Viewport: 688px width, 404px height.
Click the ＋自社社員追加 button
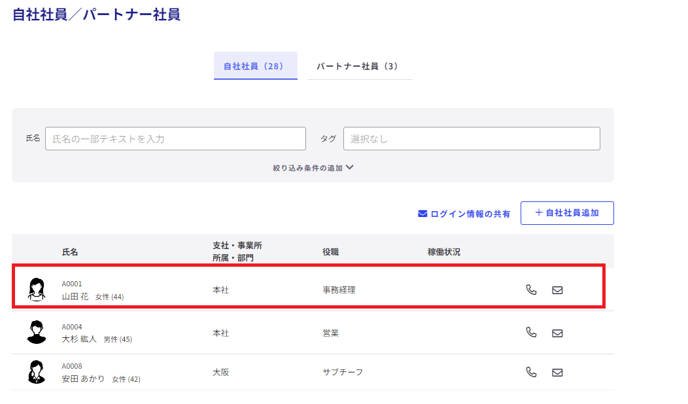click(x=567, y=213)
